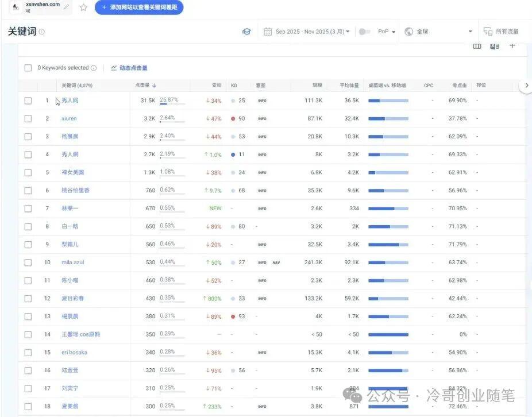532x417 pixels.
Task: Open the keyword link 秀人网
Action: 70,101
